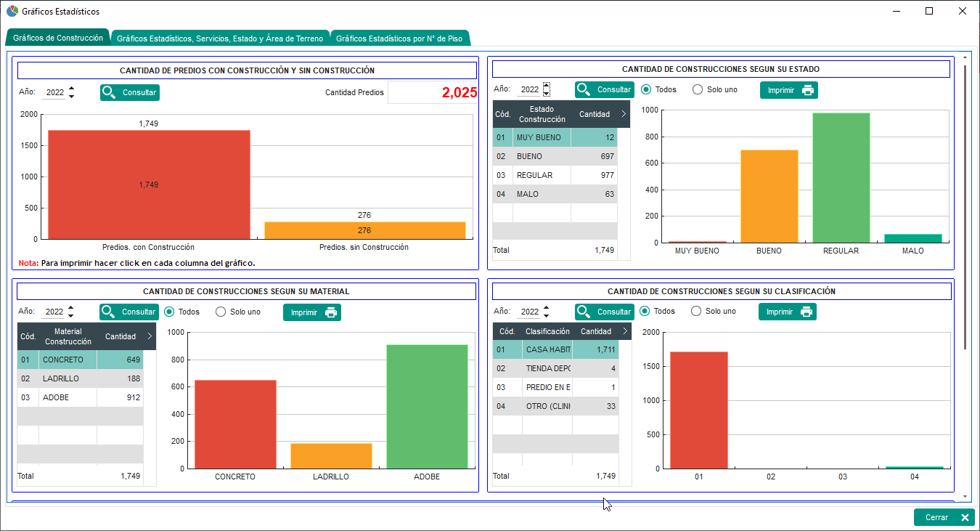Click the vertical scrollbar down arrow
980x531 pixels.
(x=965, y=497)
